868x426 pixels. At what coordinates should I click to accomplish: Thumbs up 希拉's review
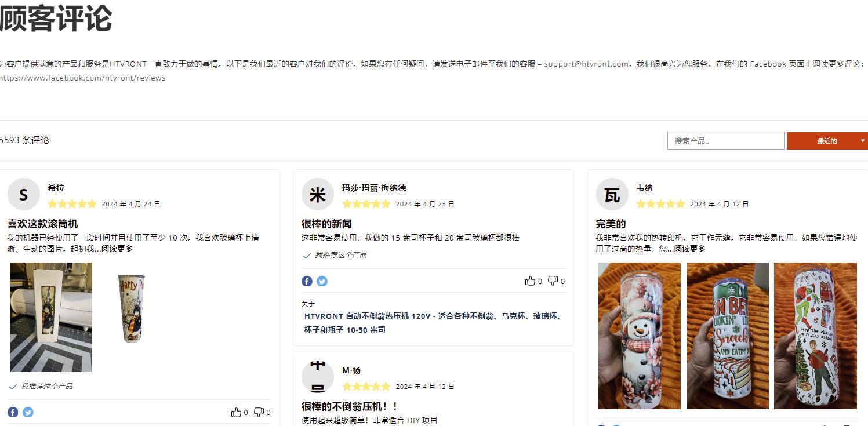click(x=237, y=412)
